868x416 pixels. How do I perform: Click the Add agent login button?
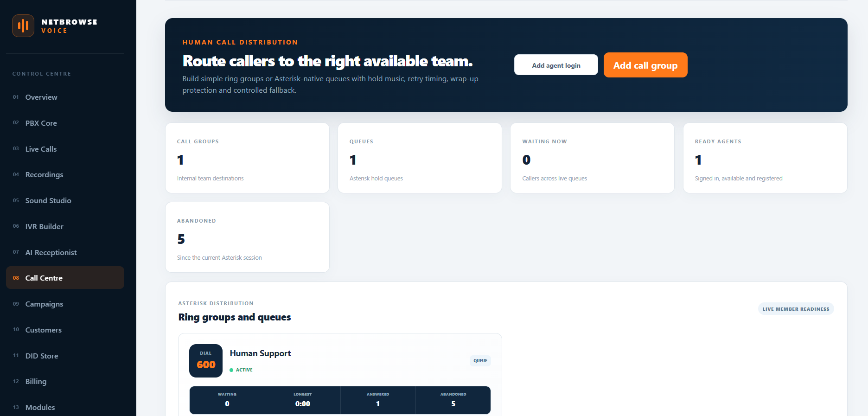coord(556,65)
